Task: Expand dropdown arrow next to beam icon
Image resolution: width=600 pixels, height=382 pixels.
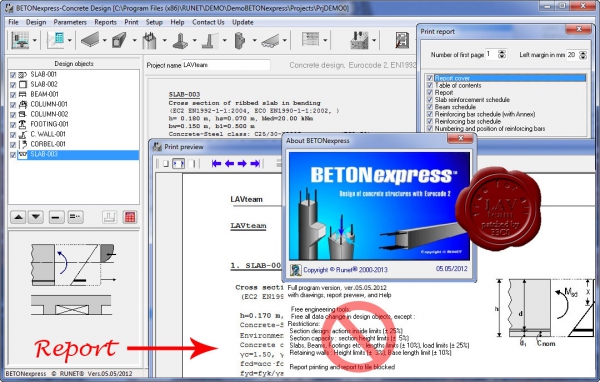Action: 134,40
